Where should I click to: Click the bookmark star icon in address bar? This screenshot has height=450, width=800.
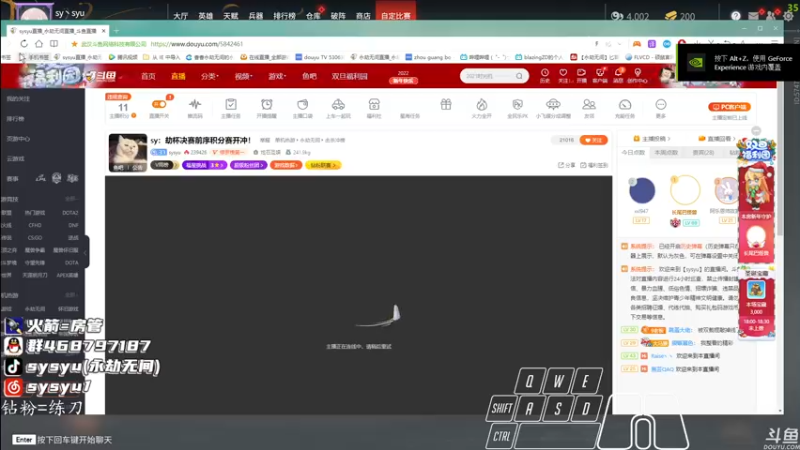[x=74, y=44]
